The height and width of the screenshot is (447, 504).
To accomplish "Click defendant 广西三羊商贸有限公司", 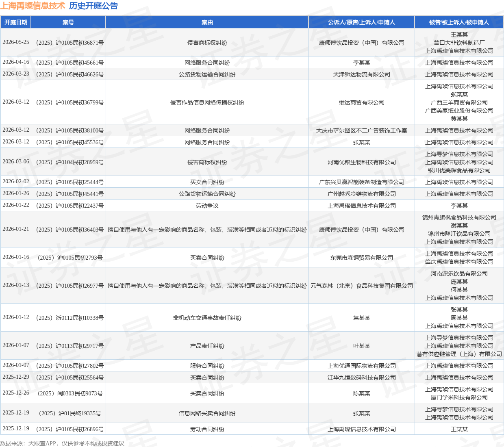I will 459,102.
